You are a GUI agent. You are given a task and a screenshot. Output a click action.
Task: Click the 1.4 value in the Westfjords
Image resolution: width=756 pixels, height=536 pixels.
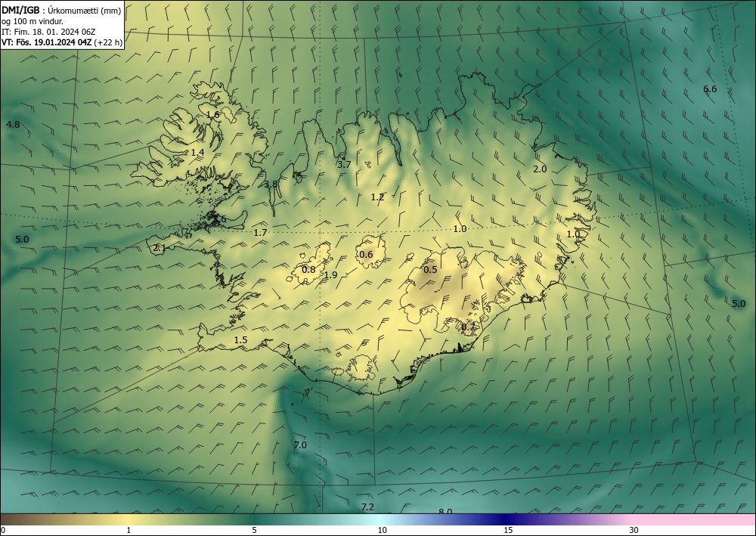point(197,152)
